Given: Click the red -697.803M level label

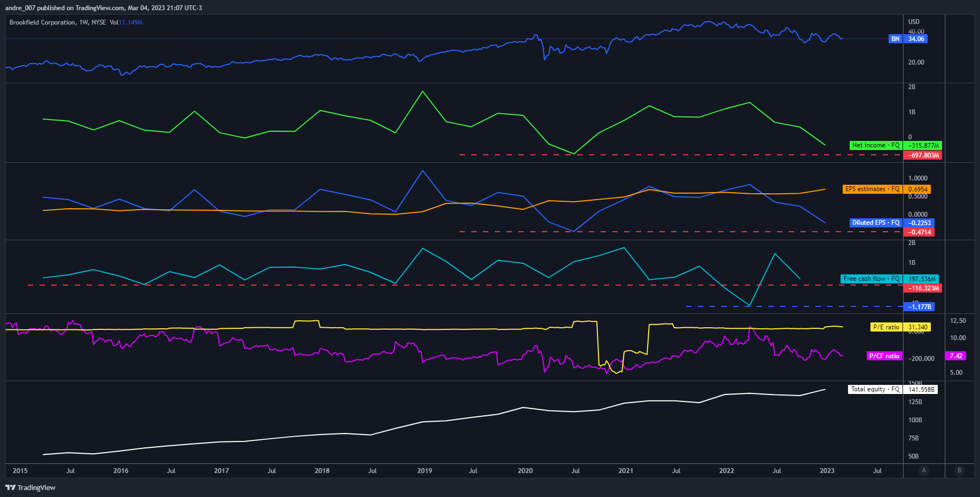Looking at the screenshot, I should [x=923, y=155].
